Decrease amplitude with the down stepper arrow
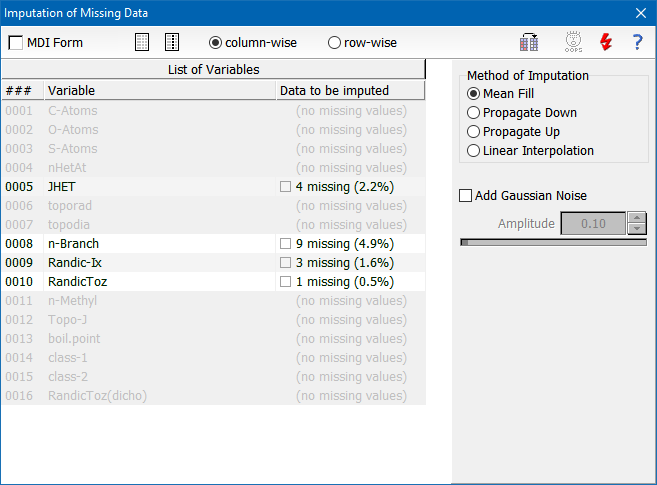 tap(637, 229)
